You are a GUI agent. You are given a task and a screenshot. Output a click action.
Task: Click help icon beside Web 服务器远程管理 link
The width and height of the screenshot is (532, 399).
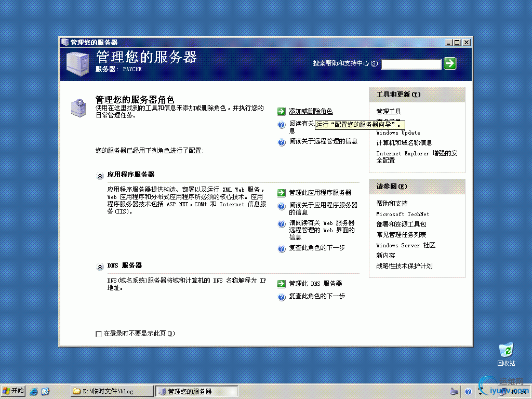tap(282, 223)
